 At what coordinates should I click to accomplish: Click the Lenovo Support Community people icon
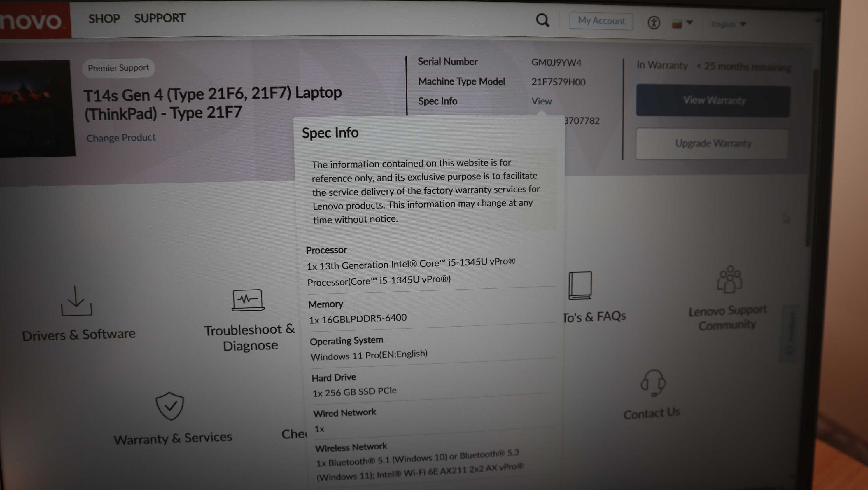(729, 279)
